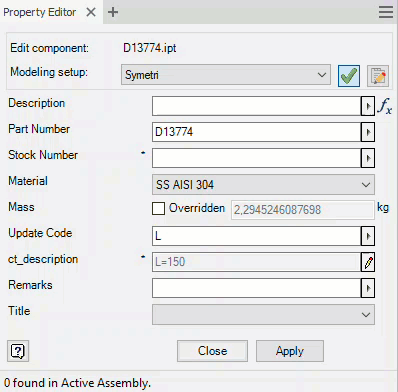Click the D13774.ipt component name
Screen dimensions: 398x392
point(150,48)
